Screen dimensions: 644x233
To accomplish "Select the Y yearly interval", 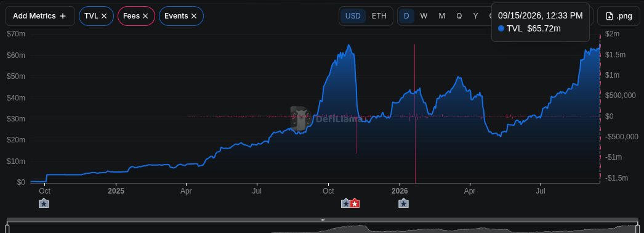I will point(475,16).
